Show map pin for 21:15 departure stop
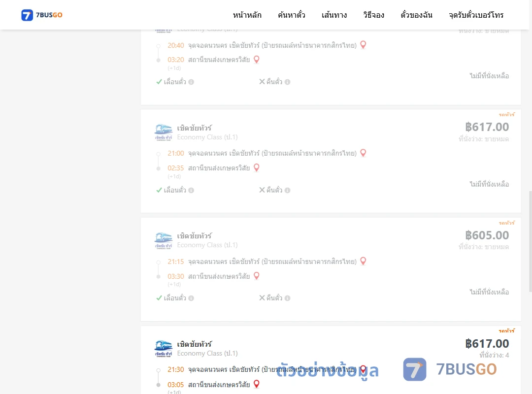 (x=363, y=261)
